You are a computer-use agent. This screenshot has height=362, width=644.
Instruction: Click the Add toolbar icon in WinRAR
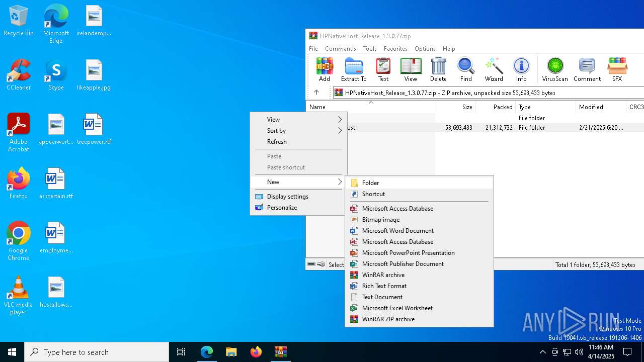tap(325, 69)
